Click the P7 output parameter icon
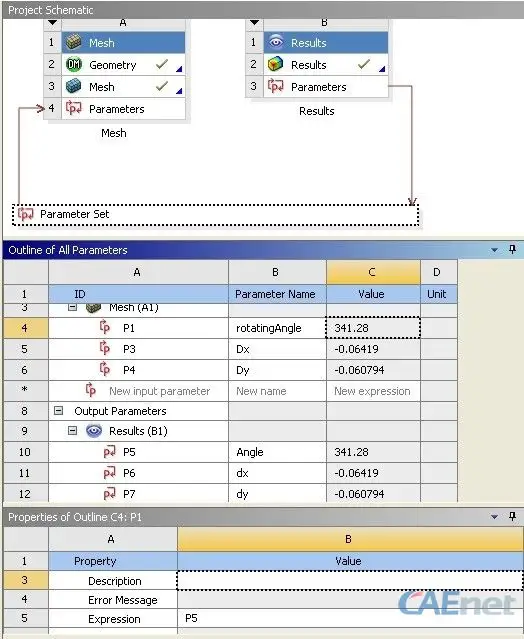The width and height of the screenshot is (524, 639). [109, 494]
